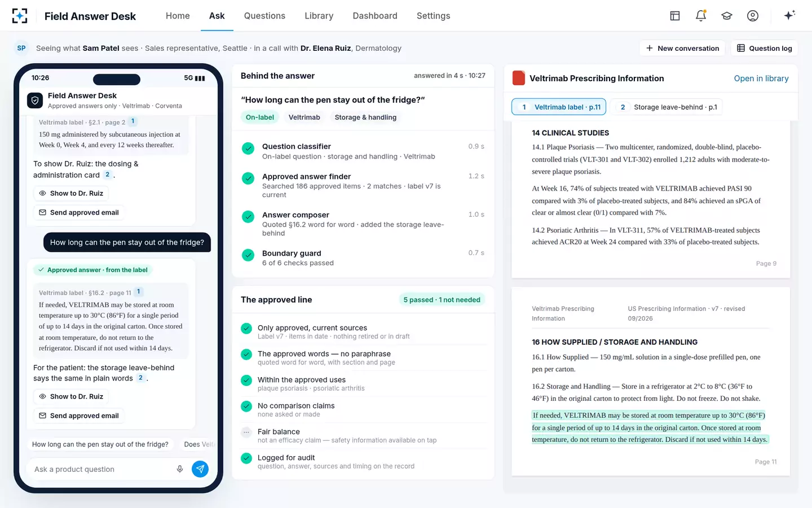The image size is (812, 508).
Task: Tap suggestion chip How long can the pen stay
Action: pos(100,444)
